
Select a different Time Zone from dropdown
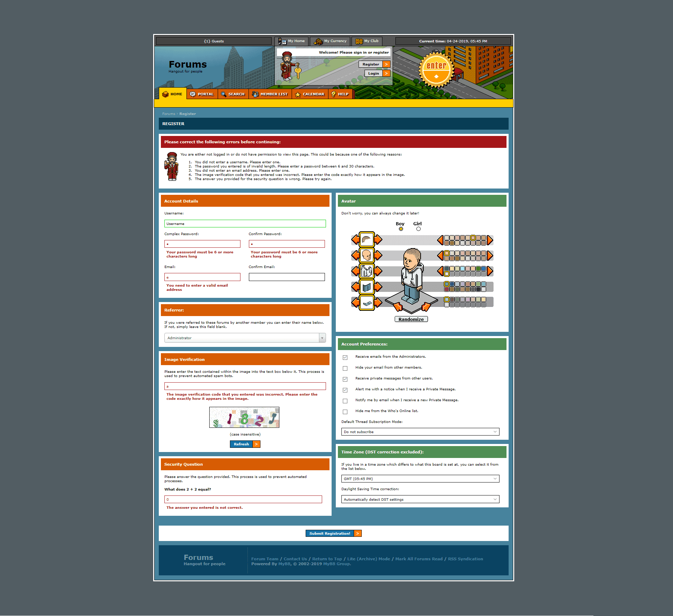tap(419, 479)
